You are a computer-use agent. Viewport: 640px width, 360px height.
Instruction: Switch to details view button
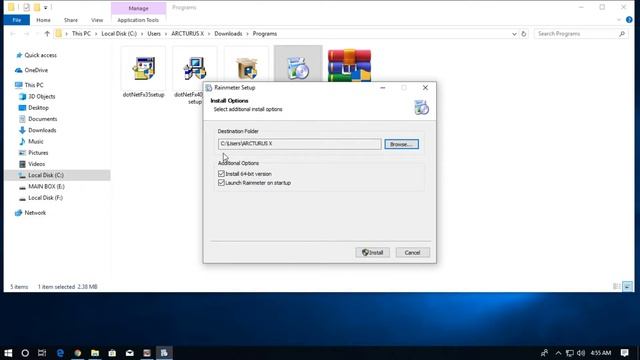[617, 287]
